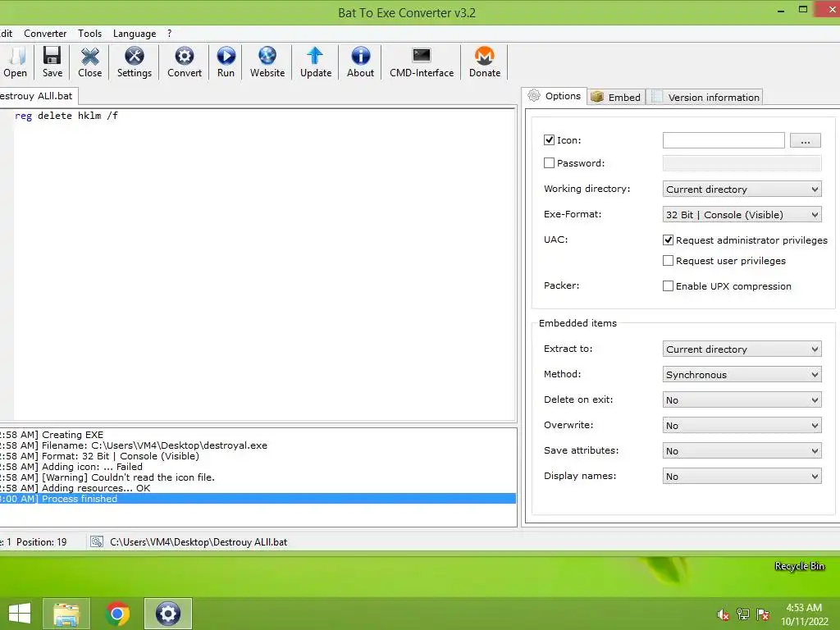Click the status bar file path icon
The width and height of the screenshot is (840, 630).
click(97, 542)
